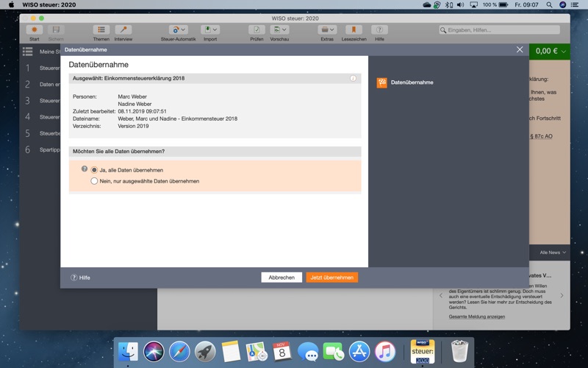Launch Siri from the Dock

[154, 352]
